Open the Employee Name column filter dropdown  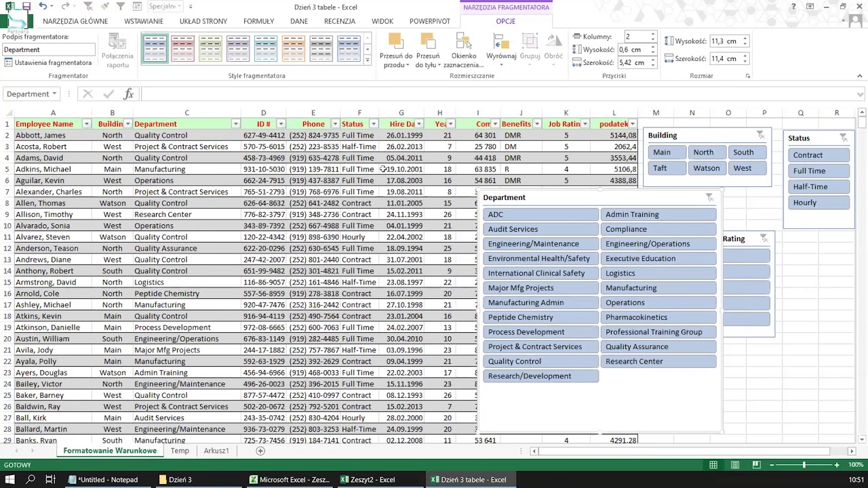(87, 124)
